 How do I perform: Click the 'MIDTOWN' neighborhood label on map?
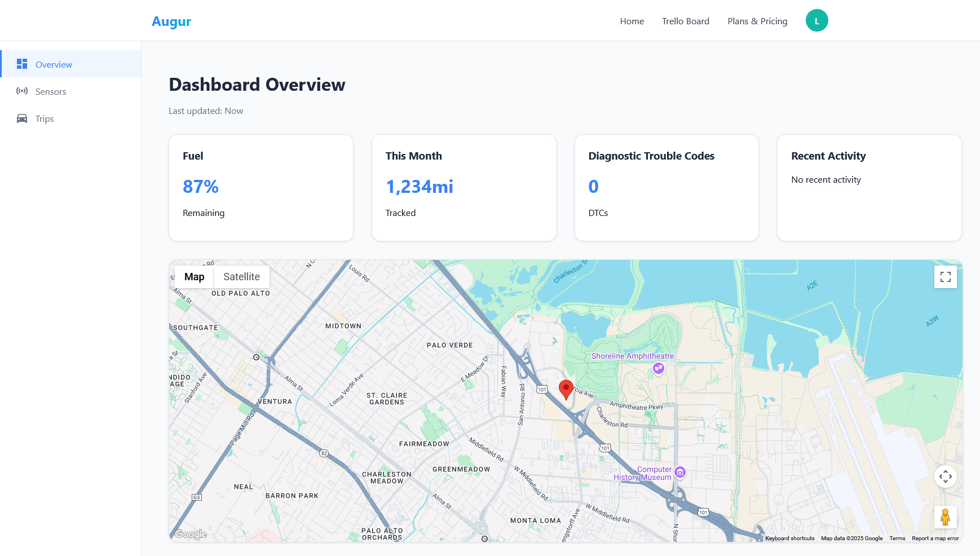[x=343, y=326]
